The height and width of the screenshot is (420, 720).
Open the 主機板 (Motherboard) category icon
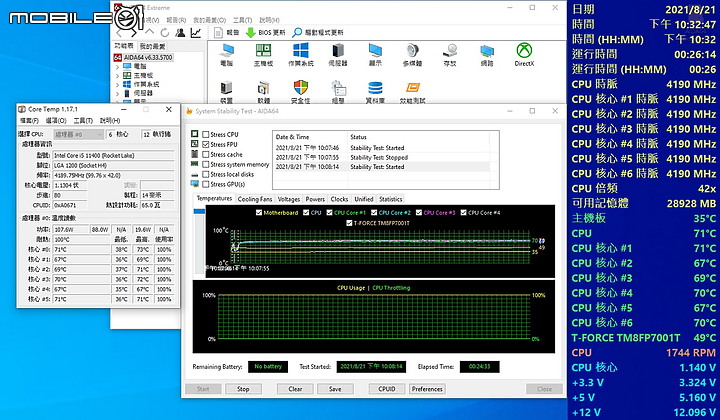click(x=263, y=50)
